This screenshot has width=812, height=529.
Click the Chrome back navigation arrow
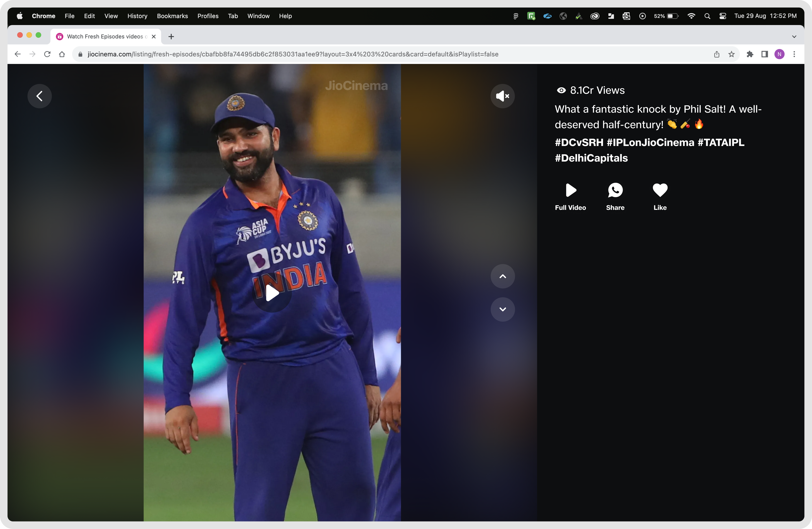click(x=18, y=54)
